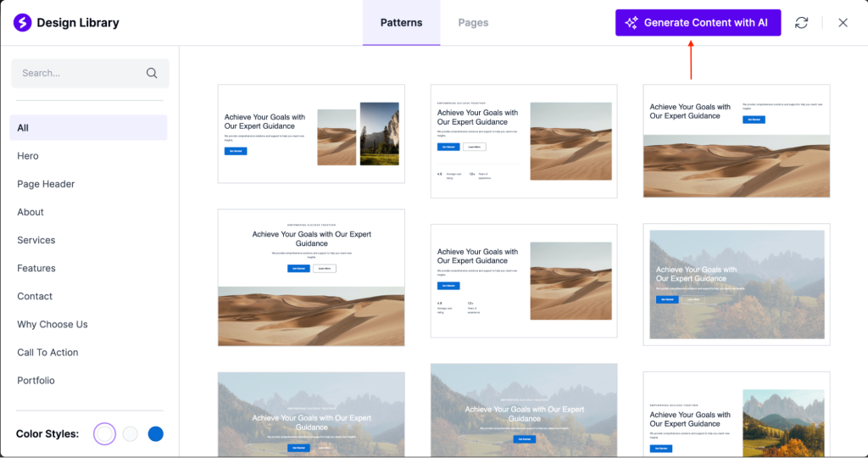This screenshot has height=458, width=868.
Task: Select the About category
Action: [31, 212]
